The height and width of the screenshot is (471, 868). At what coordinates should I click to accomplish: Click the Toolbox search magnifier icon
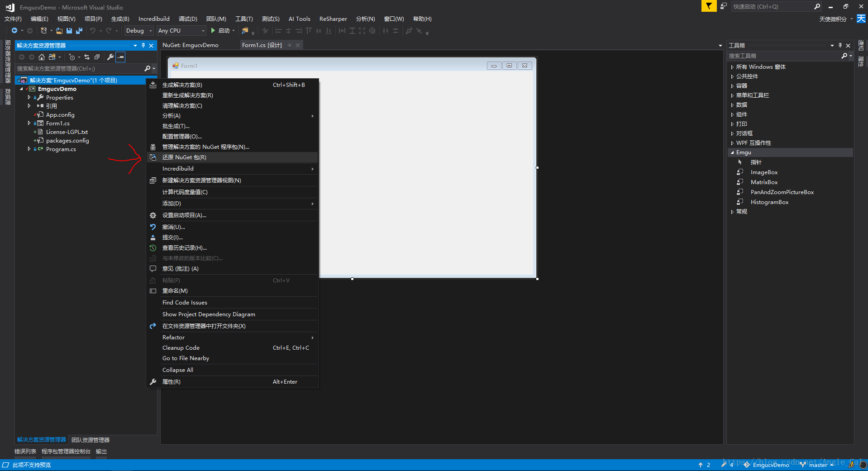[x=844, y=56]
